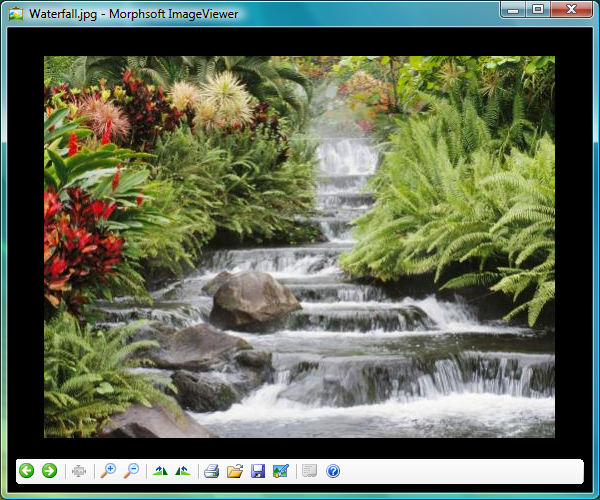Viewport: 600px width, 500px height.
Task: Click the ImageViewer app icon in title bar
Action: pos(16,14)
